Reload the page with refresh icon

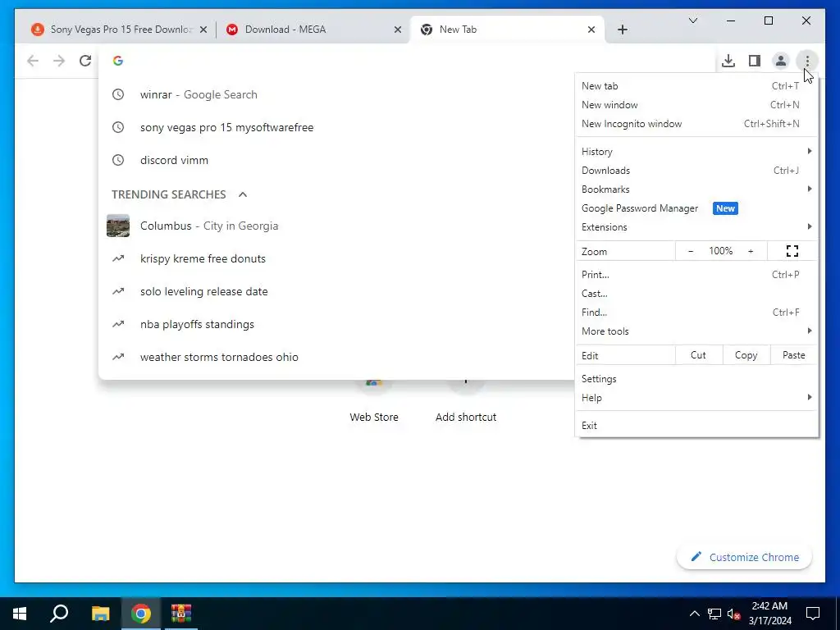coord(85,61)
